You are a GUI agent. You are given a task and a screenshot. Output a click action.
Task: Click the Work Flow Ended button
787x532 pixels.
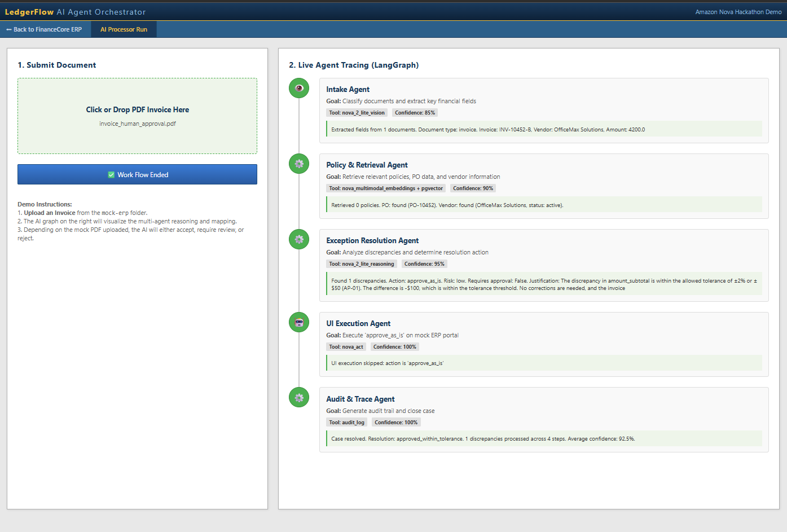(x=137, y=174)
